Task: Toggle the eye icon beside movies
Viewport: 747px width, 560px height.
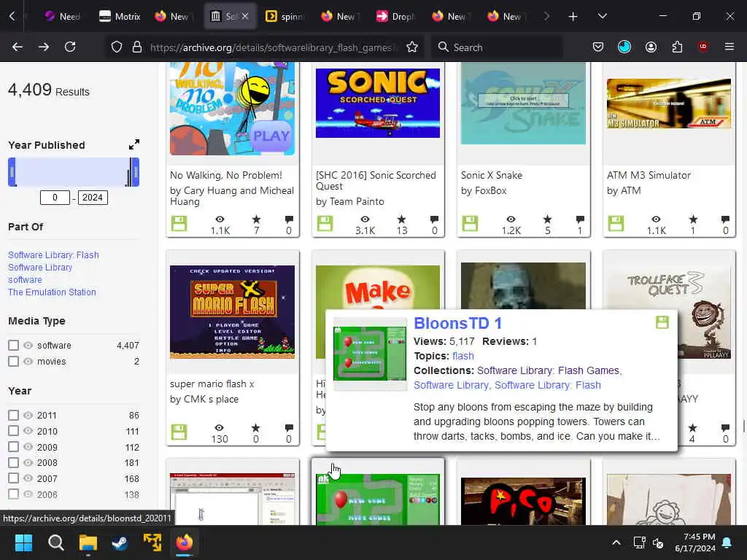Action: (28, 362)
